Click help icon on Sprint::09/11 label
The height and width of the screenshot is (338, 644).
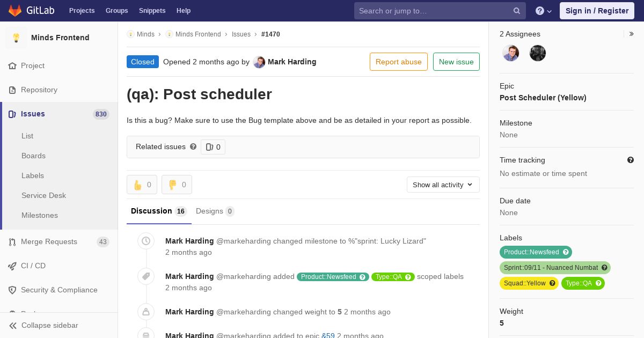(604, 267)
